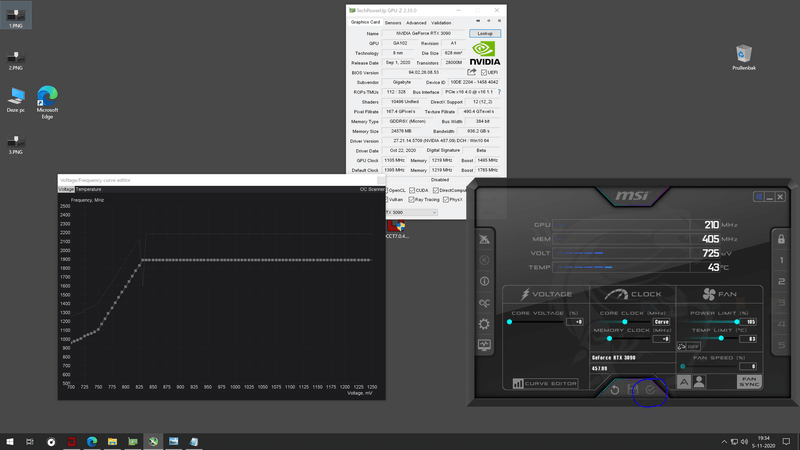Open the 1.PNG desktop file
This screenshot has height=450, width=800.
(15, 16)
